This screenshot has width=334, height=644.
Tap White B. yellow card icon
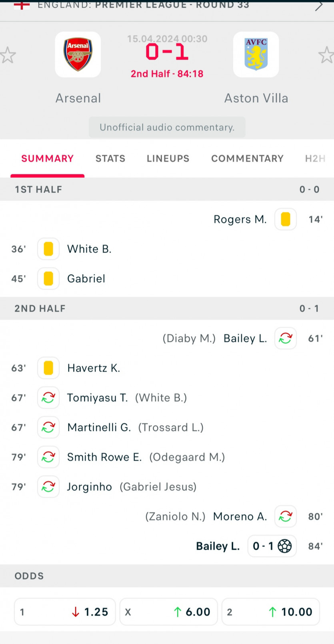click(48, 249)
